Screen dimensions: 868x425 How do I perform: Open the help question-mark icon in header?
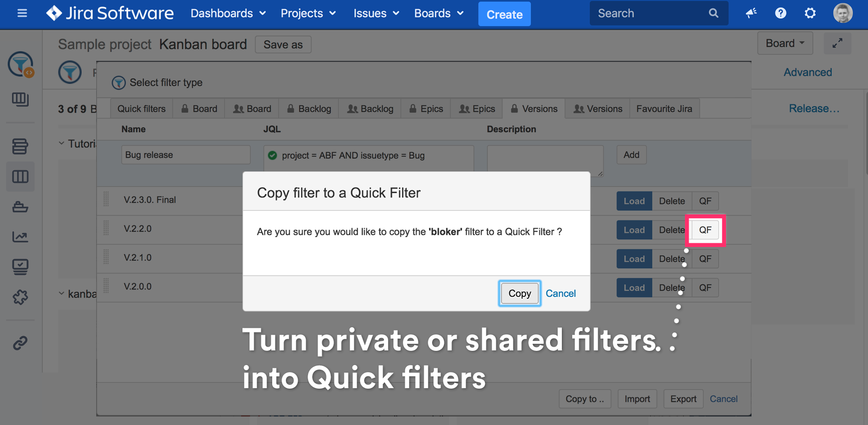[781, 13]
